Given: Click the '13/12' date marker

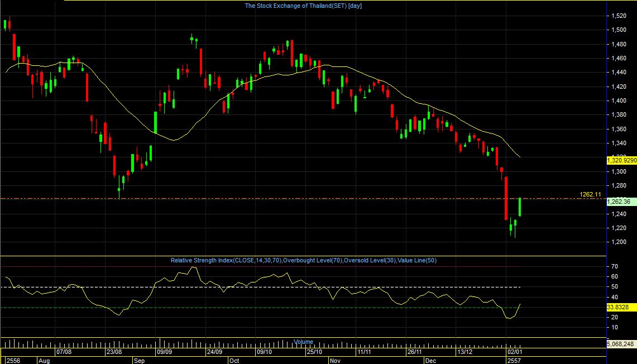Looking at the screenshot, I should 464,351.
